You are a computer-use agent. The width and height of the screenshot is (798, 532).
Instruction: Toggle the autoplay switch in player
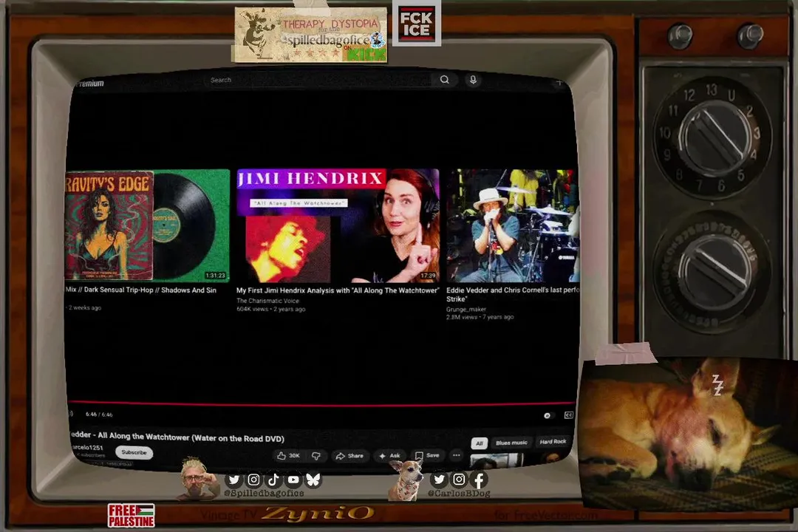point(547,415)
